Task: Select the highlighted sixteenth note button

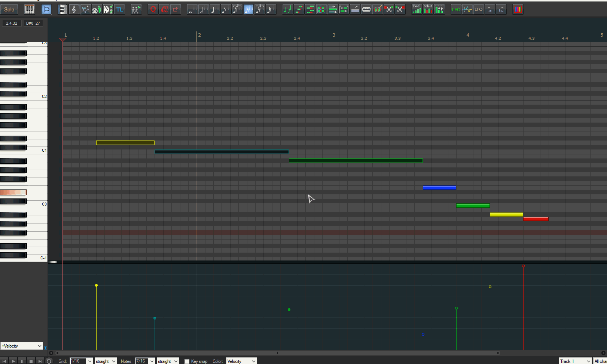Action: (248, 9)
